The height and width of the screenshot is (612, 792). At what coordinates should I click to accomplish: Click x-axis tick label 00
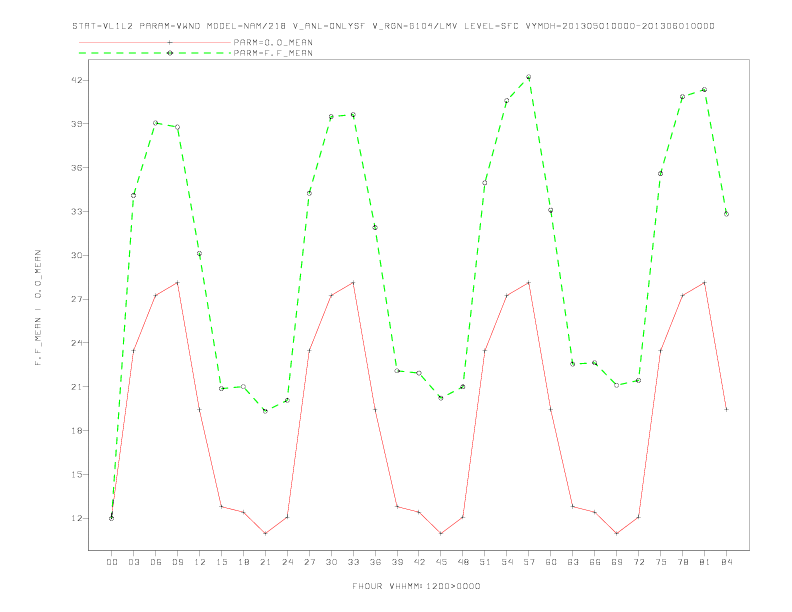(112, 562)
